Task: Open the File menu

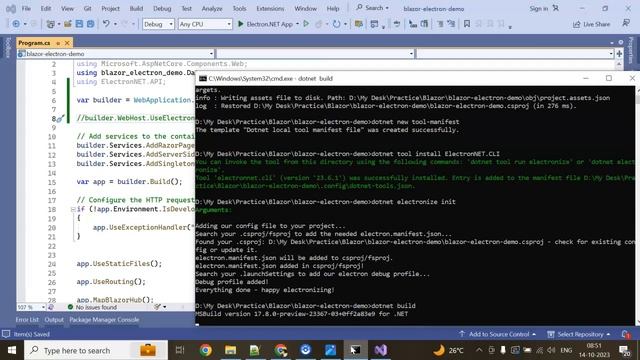Action: (x=26, y=8)
